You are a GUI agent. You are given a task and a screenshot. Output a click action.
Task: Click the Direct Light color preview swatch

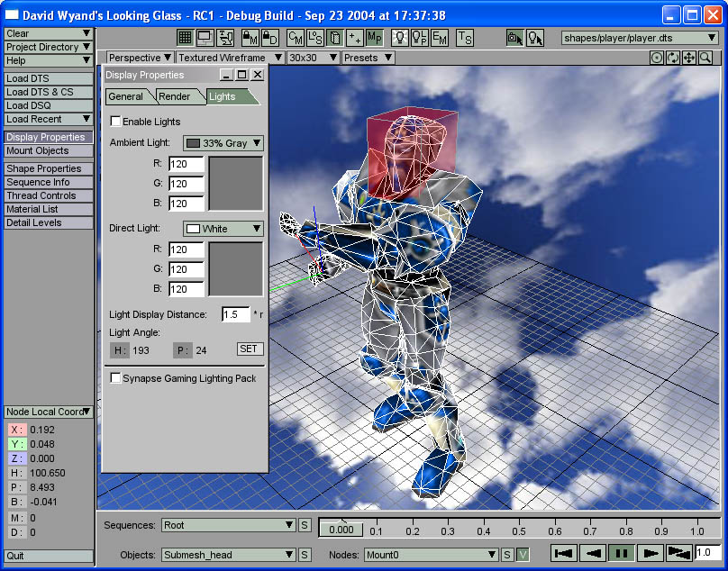point(235,268)
